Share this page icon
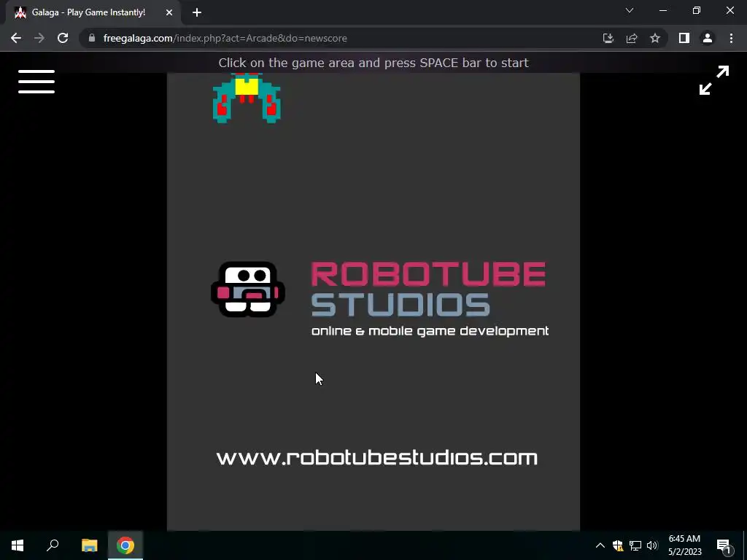Image resolution: width=747 pixels, height=560 pixels. 632,38
